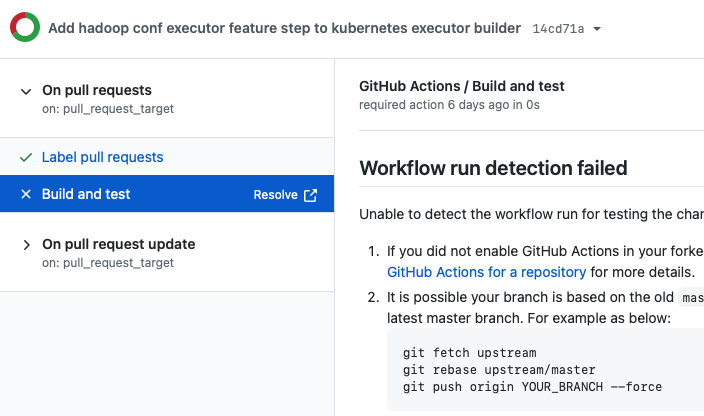Click the red-green commit status donut icon

[25, 27]
